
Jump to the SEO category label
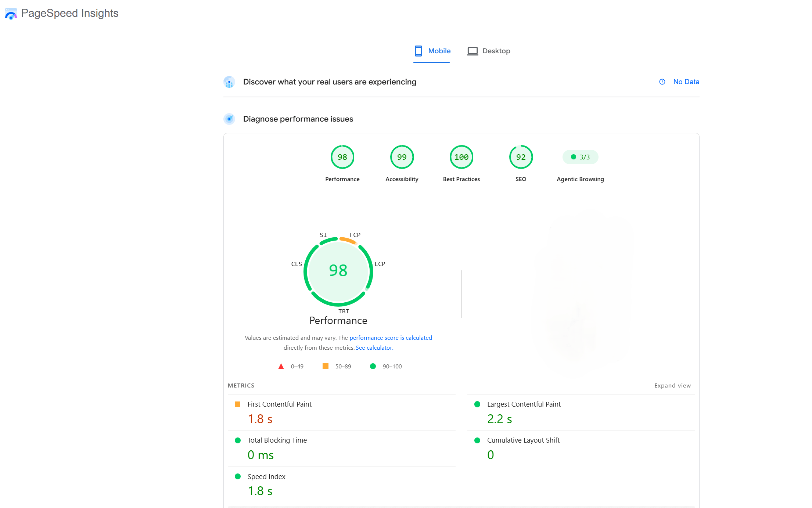pos(521,179)
